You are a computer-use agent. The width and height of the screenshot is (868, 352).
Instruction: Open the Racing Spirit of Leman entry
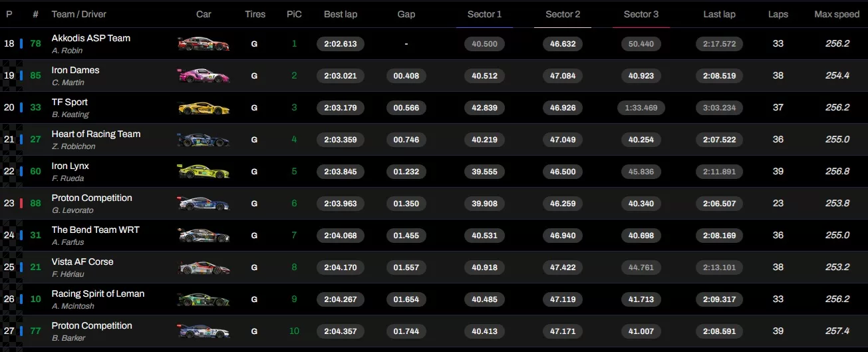[98, 293]
